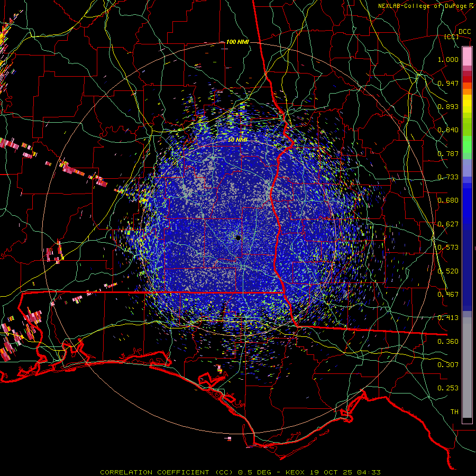Screen dimensions: 476x476
Task: Click the [CC] legend unit label
Action: pos(452,36)
